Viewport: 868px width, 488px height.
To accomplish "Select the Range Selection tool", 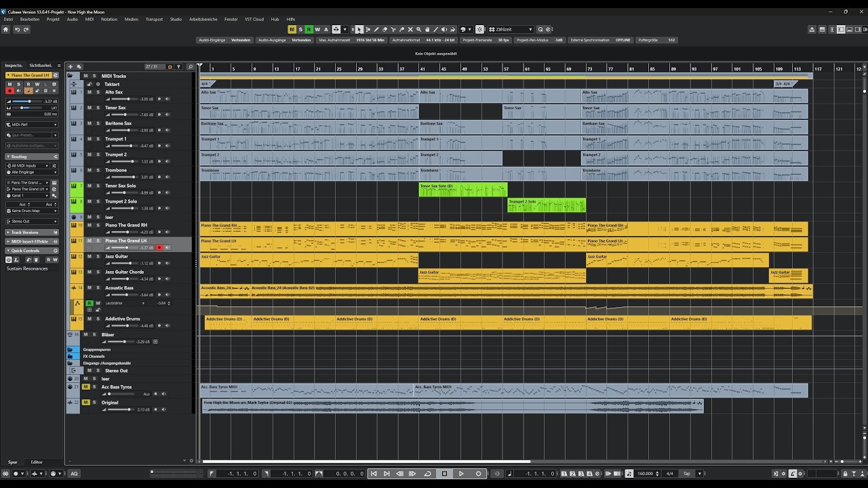I will coord(368,29).
